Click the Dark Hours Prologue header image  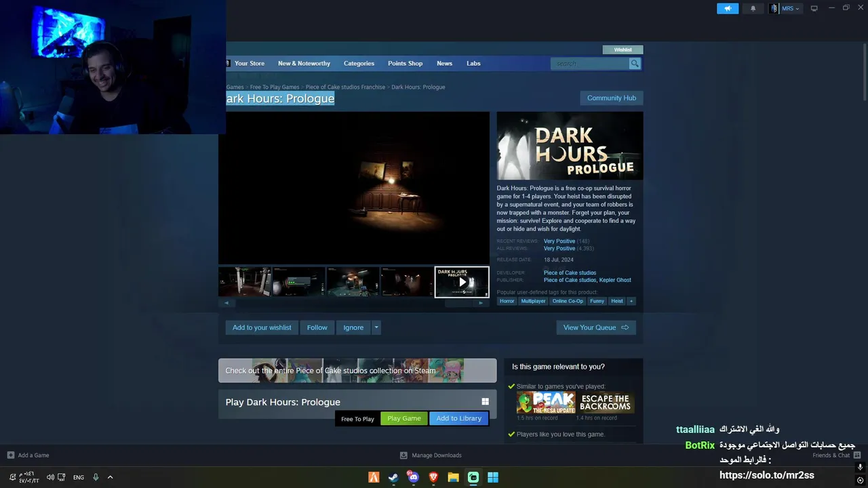pyautogui.click(x=570, y=146)
